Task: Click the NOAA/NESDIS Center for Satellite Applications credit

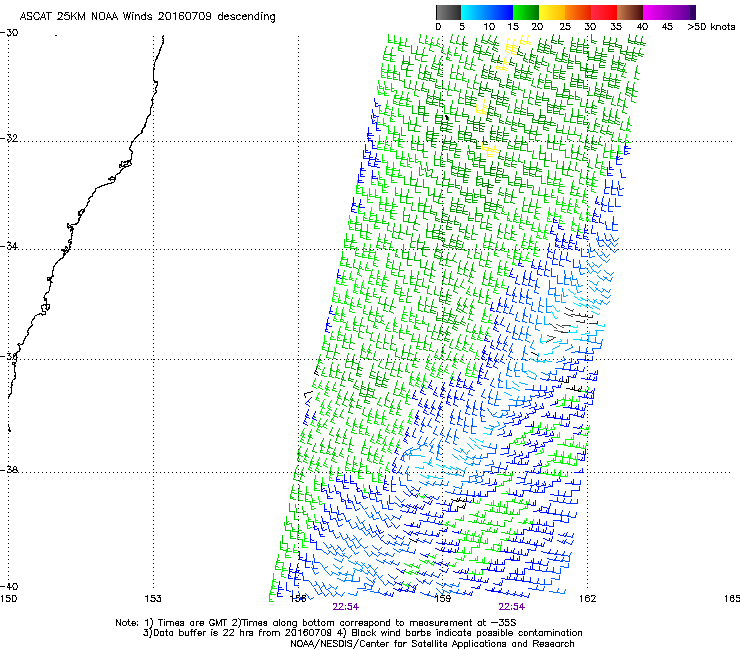Action: (x=432, y=644)
